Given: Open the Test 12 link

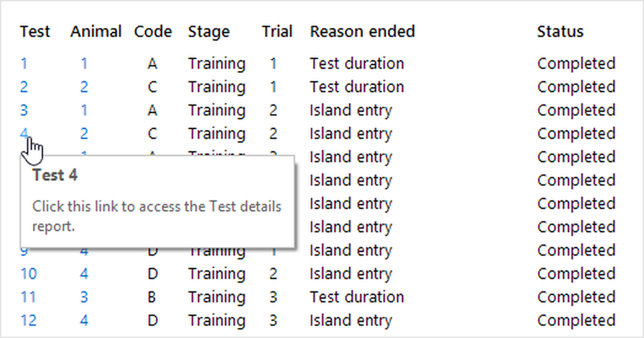Looking at the screenshot, I should click(28, 321).
